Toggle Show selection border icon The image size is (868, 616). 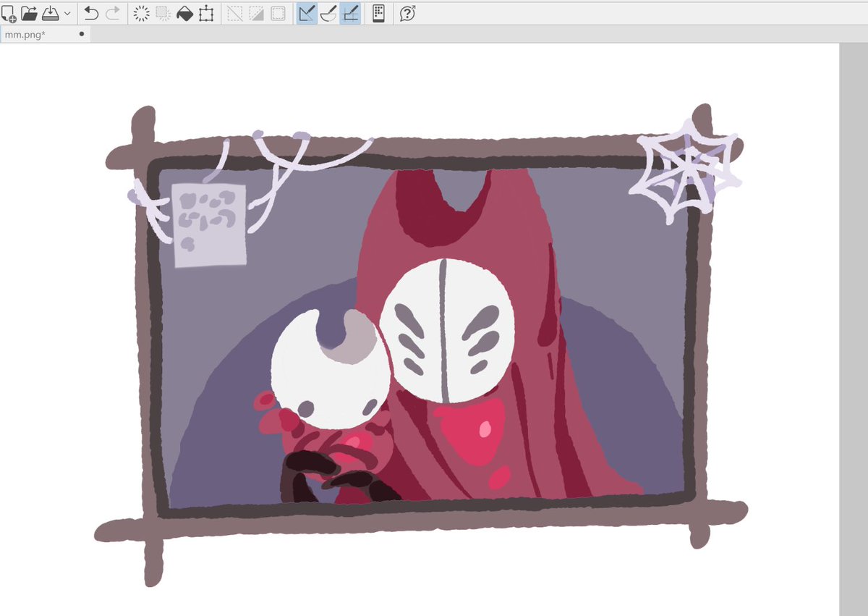[278, 13]
